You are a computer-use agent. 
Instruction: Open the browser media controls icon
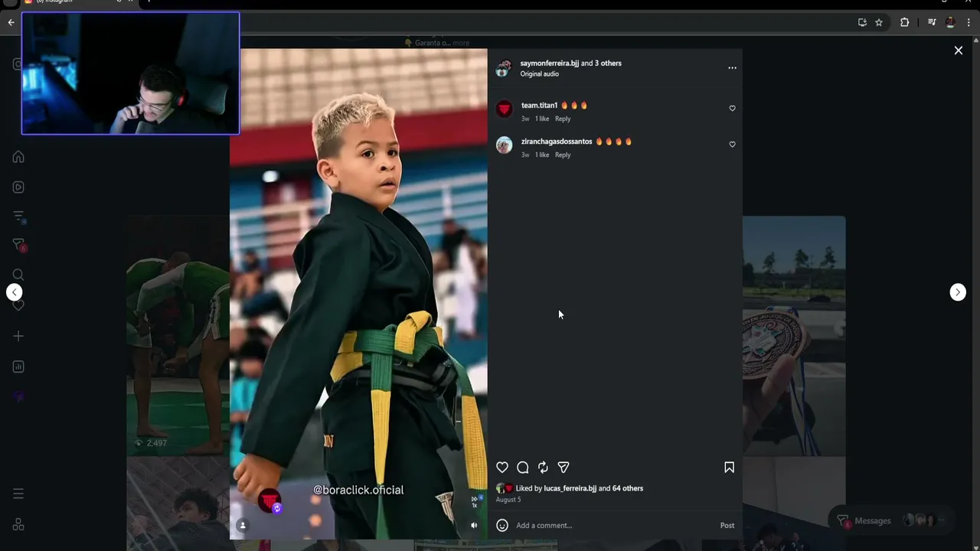[932, 22]
